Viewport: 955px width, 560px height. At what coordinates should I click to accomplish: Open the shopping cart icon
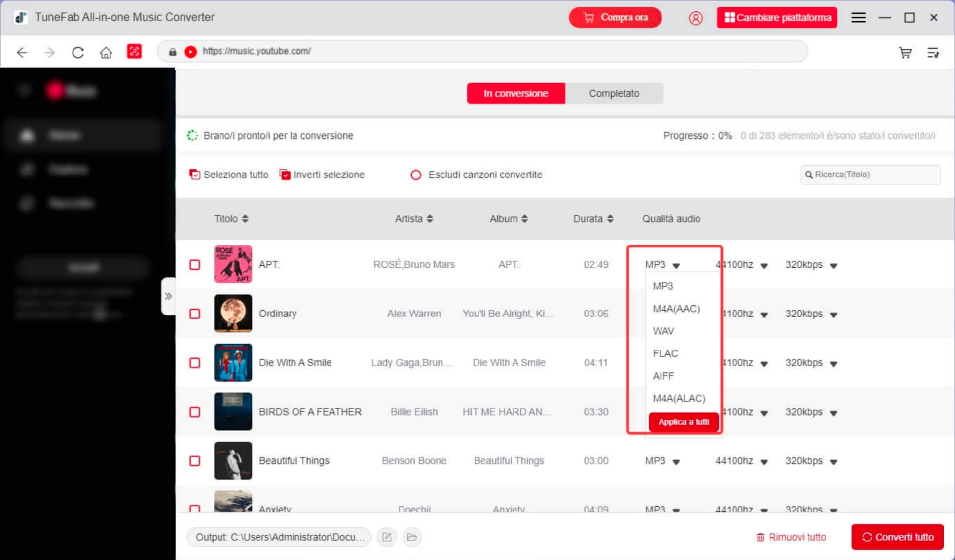(x=905, y=53)
